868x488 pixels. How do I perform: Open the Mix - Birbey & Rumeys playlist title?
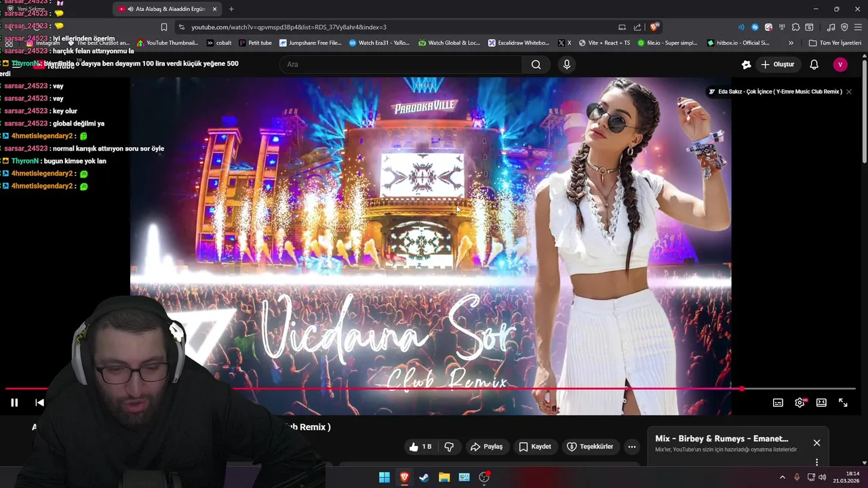click(x=722, y=439)
